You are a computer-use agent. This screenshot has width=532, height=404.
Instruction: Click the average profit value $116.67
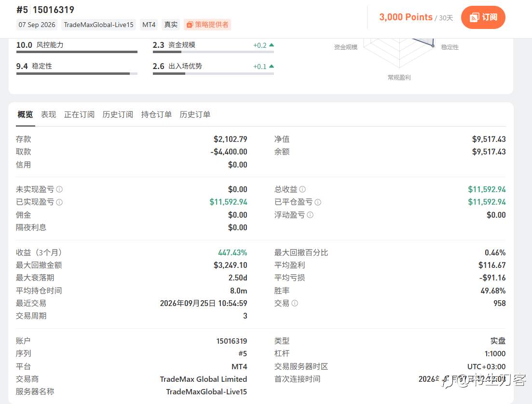(492, 265)
